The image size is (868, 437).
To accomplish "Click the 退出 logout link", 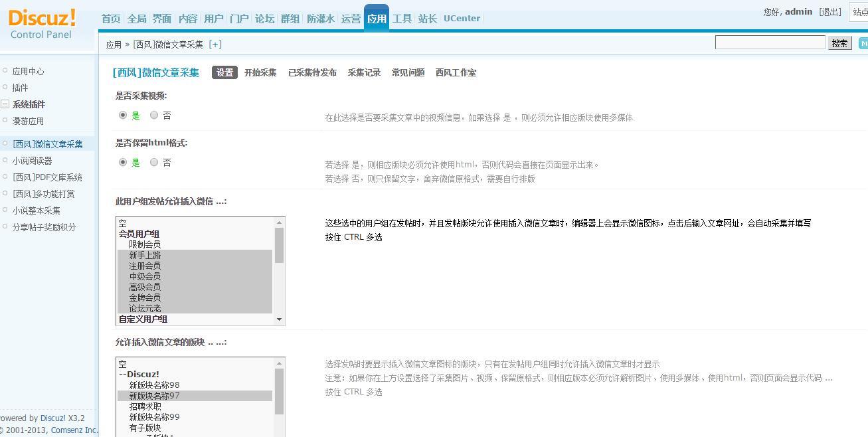I will pyautogui.click(x=830, y=12).
